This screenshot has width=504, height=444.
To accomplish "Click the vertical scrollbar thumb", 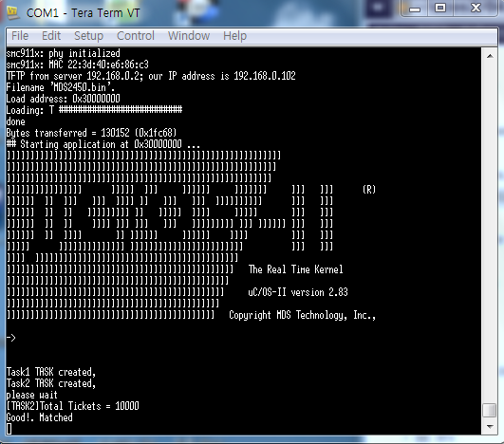I will 490,410.
